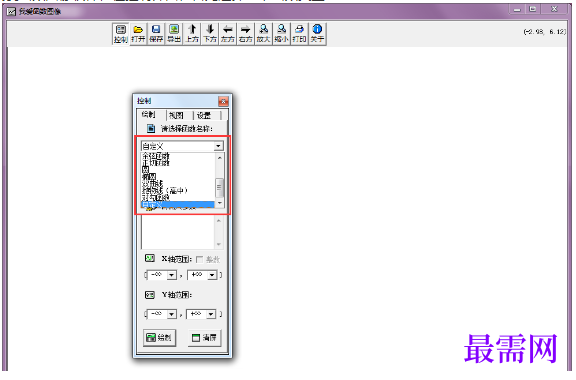576x380 pixels.
Task: Click the dropdown list scroll-up arrow
Action: (x=219, y=158)
